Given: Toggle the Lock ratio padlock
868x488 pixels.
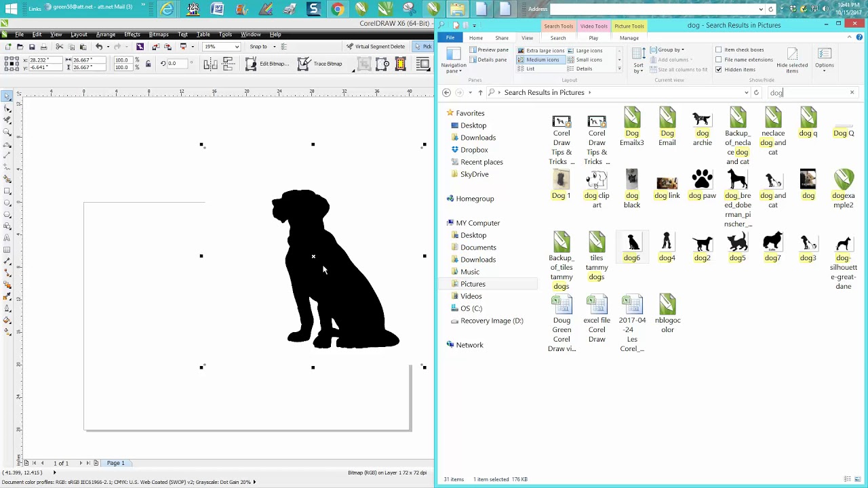Looking at the screenshot, I should pos(148,64).
